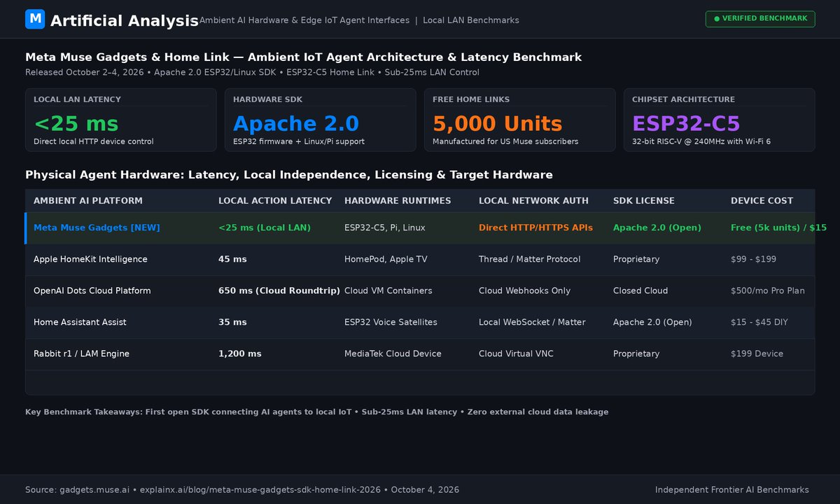Select the Meta Muse Gadgets [NEW] row name

[x=97, y=227]
